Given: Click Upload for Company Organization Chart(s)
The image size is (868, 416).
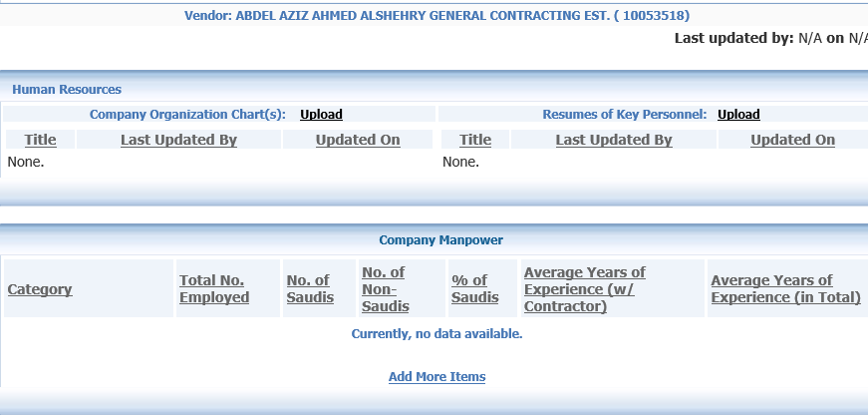Looking at the screenshot, I should click(x=321, y=115).
